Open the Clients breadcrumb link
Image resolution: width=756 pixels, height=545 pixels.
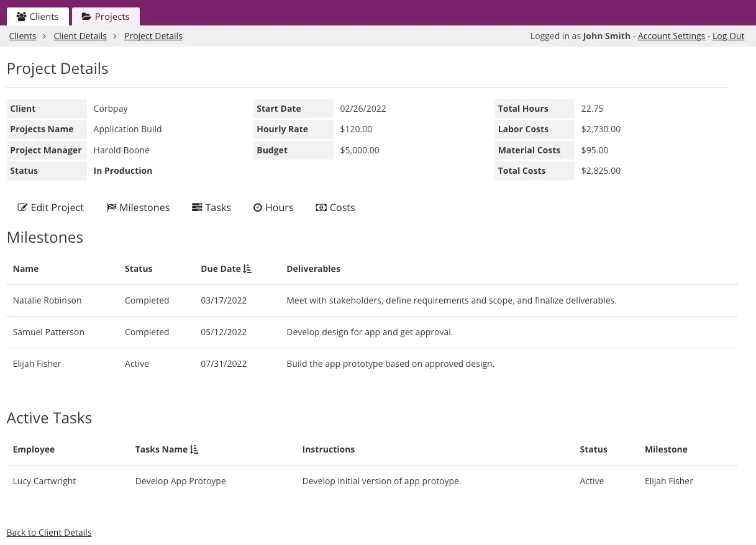[22, 35]
